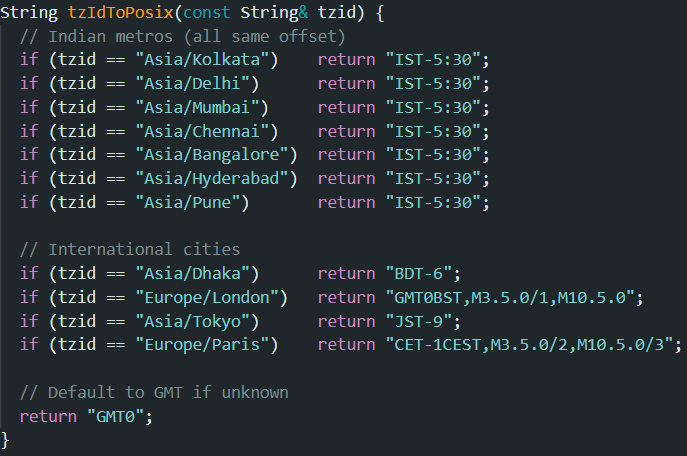
Task: Place cursor on "Asia/Bangalore" string
Action: 217,155
